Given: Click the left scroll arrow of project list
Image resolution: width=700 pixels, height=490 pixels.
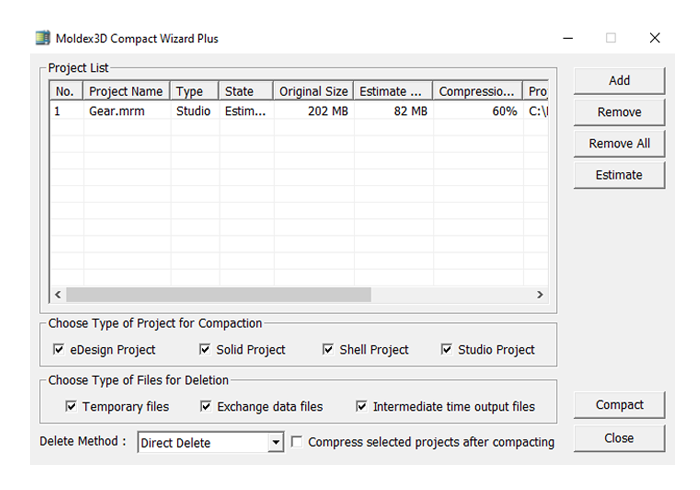Looking at the screenshot, I should pos(58,295).
